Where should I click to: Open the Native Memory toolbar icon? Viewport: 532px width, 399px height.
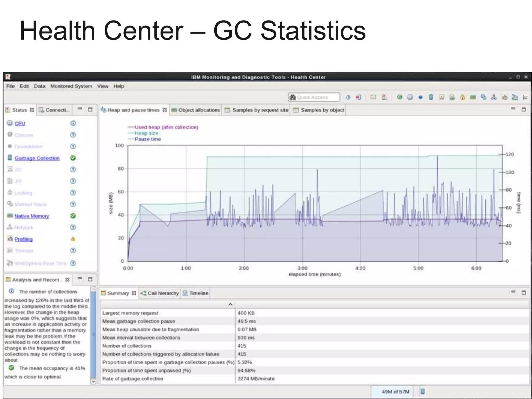point(473,97)
